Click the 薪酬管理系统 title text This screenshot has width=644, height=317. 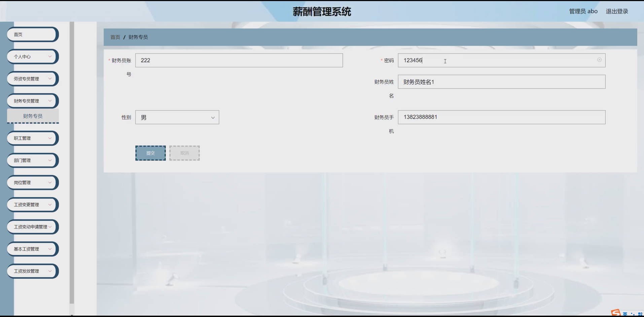coord(322,12)
